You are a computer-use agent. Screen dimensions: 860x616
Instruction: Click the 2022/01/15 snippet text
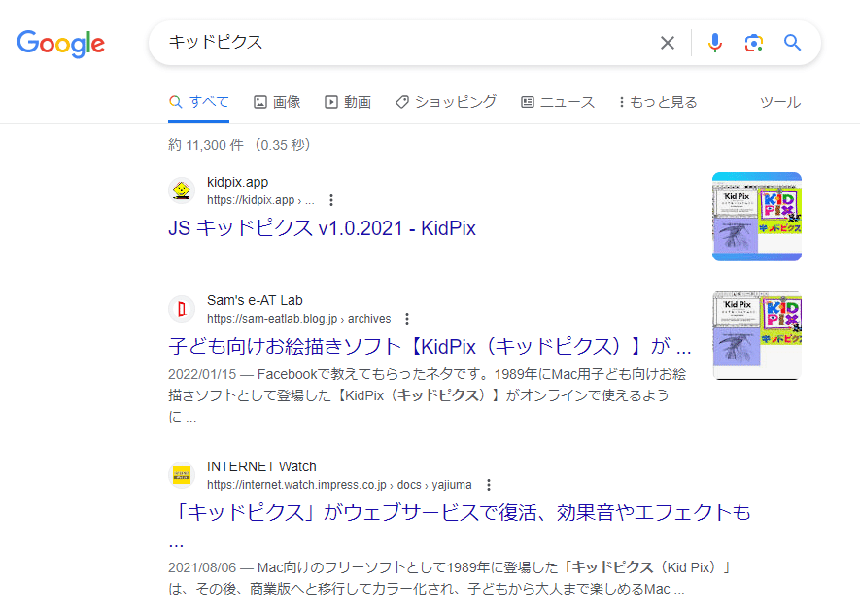click(x=427, y=395)
